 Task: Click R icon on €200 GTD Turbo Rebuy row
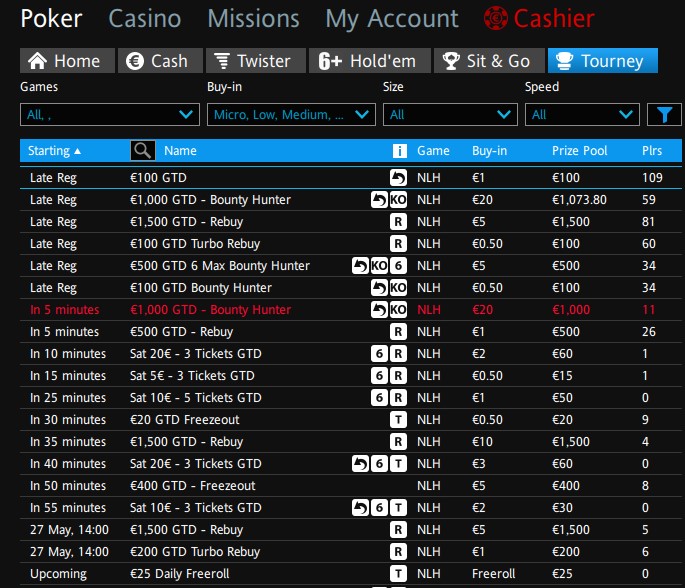pos(398,551)
